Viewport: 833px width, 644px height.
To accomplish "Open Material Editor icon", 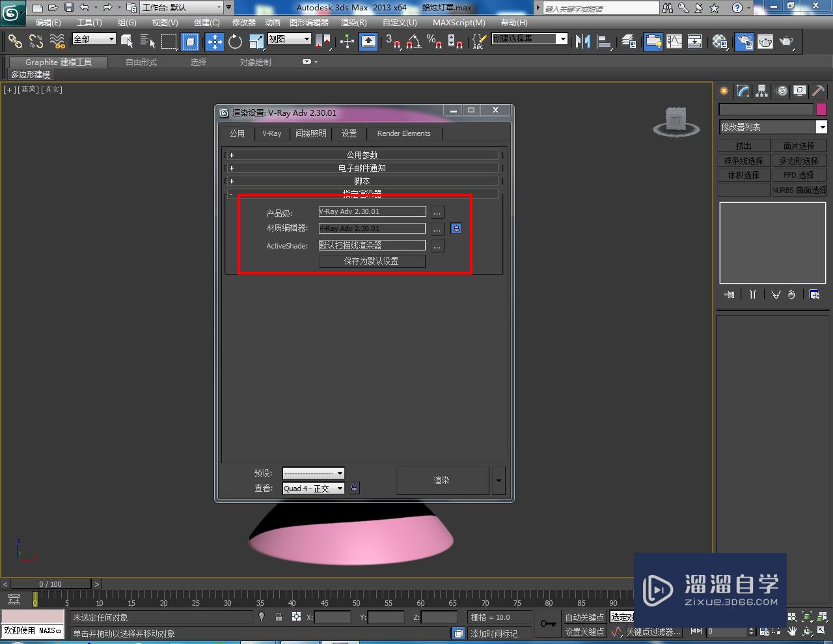I will pyautogui.click(x=720, y=42).
